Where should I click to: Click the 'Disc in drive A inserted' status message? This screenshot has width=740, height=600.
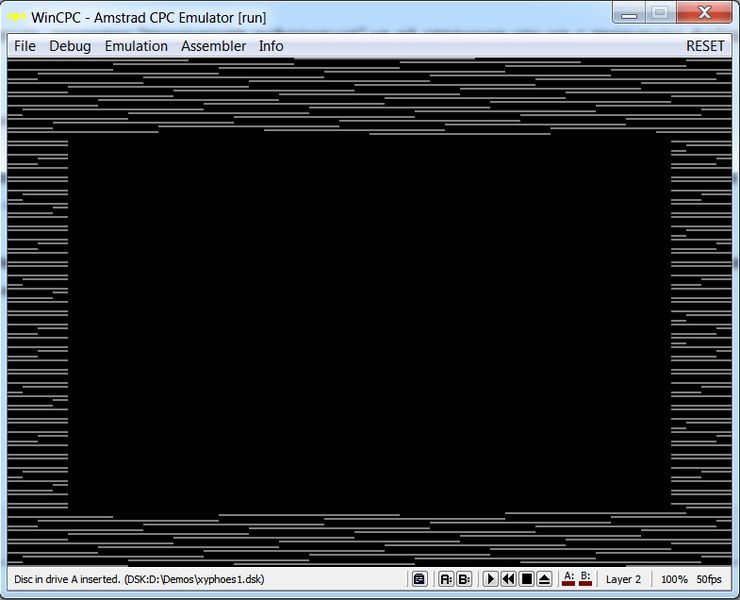(x=139, y=579)
